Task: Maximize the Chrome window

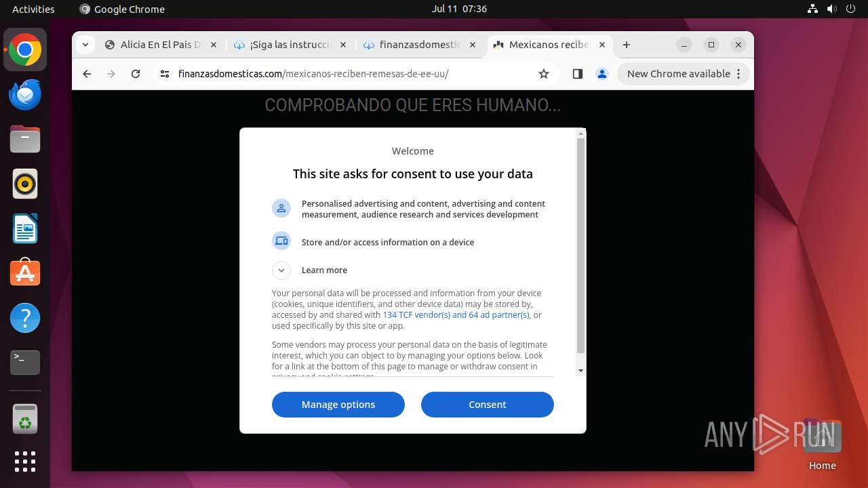Action: (x=711, y=45)
